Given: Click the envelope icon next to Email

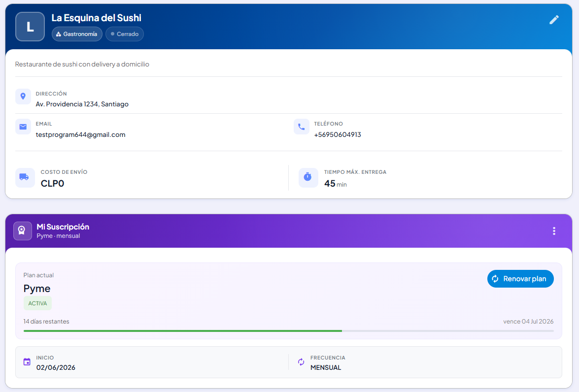Looking at the screenshot, I should pyautogui.click(x=23, y=127).
